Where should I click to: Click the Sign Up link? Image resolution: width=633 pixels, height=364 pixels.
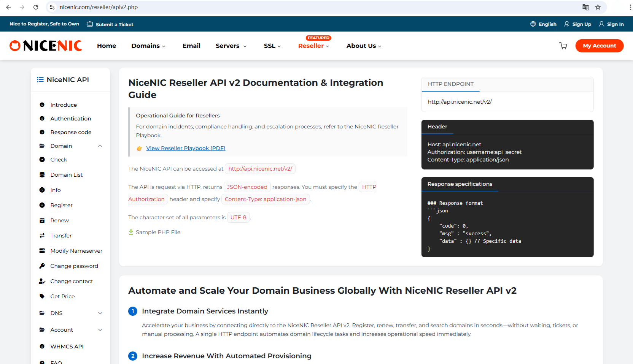click(x=582, y=24)
